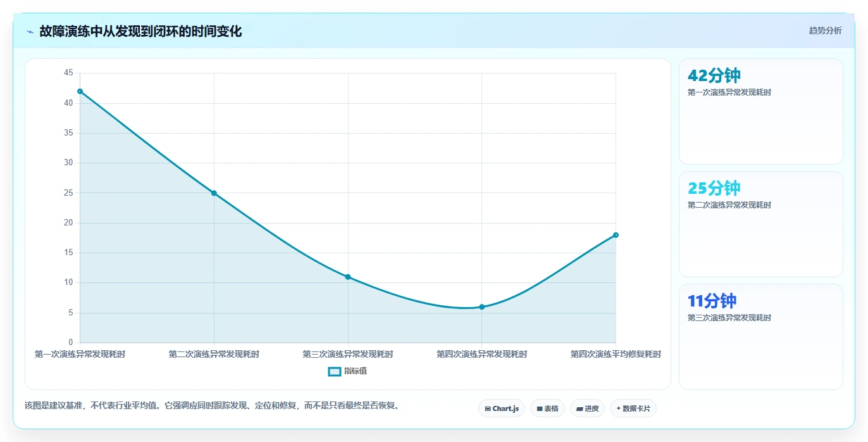Click the footnote text starting 该图是建议基准
The width and height of the screenshot is (868, 442).
[213, 405]
